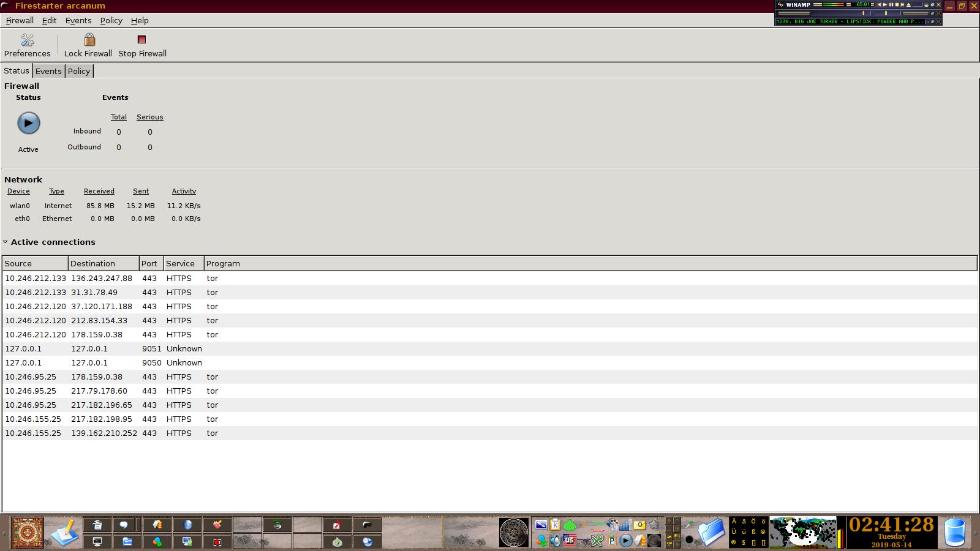Select connection to 136.243.247.88
Screen dimensions: 980x551
coord(489,278)
